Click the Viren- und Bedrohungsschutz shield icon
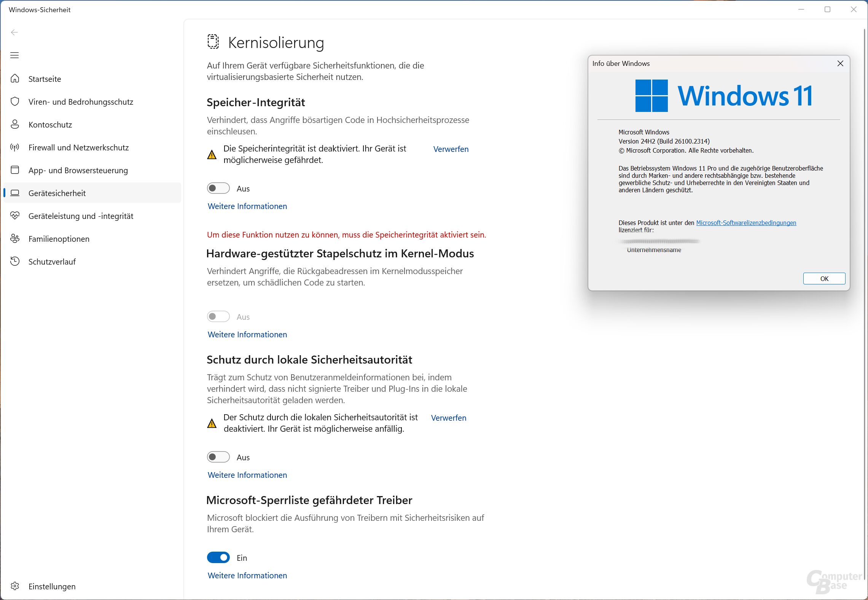Screen dimensions: 868x600 click(x=15, y=102)
